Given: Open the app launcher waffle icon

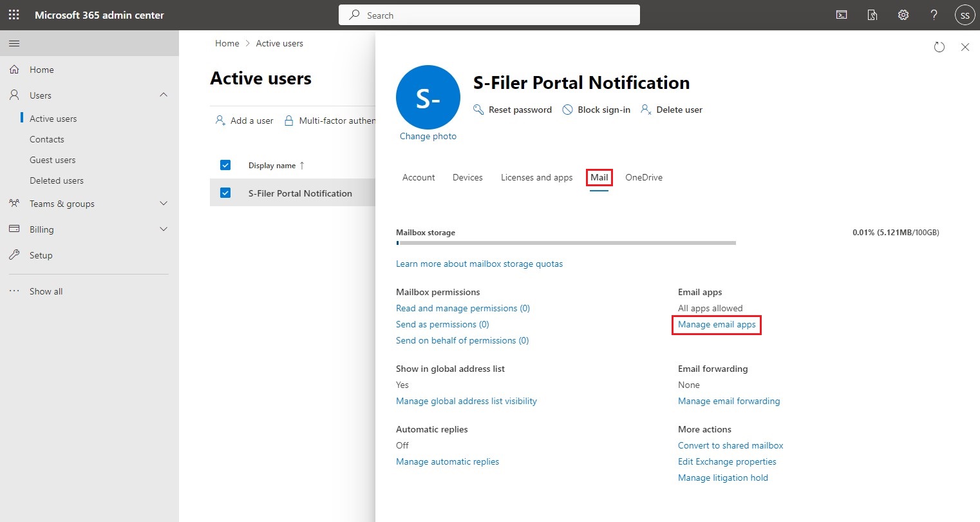Looking at the screenshot, I should click(14, 15).
